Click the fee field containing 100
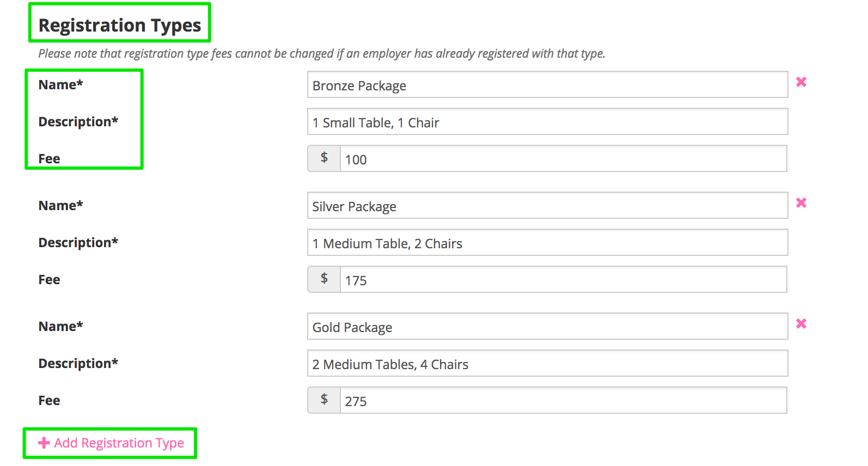Image resolution: width=868 pixels, height=466 pixels. (x=563, y=159)
